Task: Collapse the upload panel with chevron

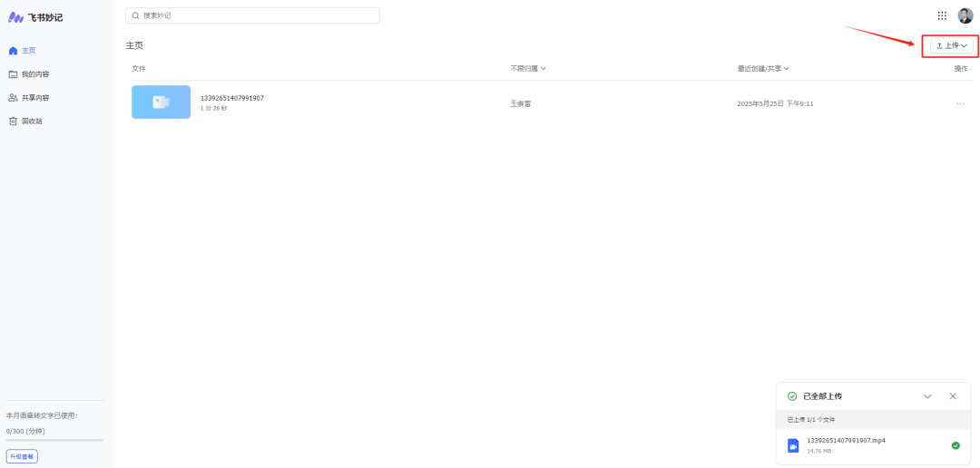Action: tap(927, 396)
